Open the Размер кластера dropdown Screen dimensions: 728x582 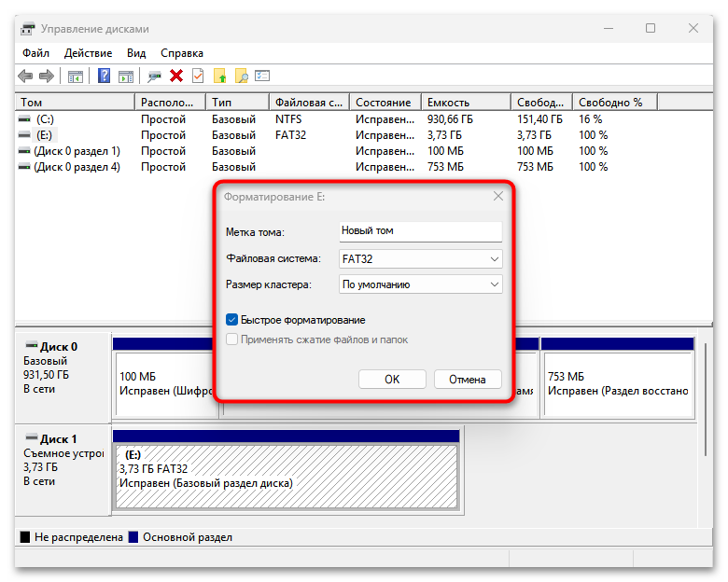[421, 284]
